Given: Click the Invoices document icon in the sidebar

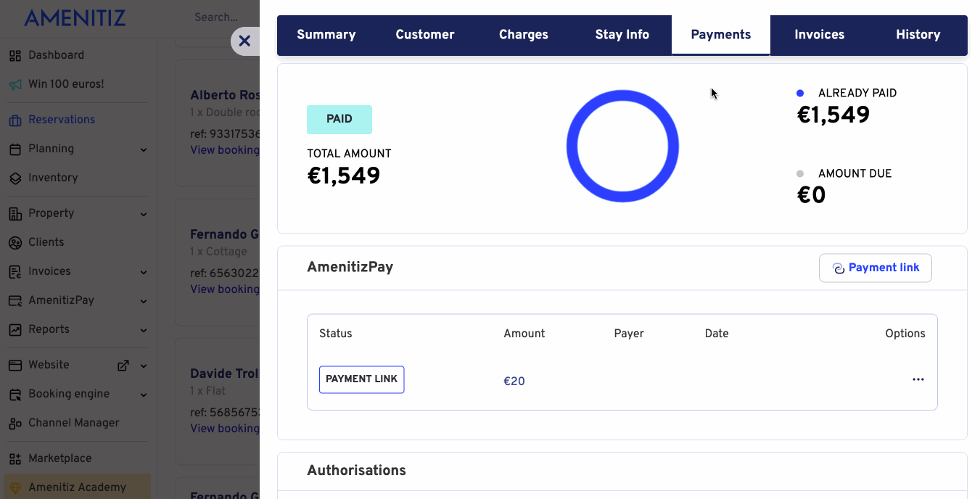Looking at the screenshot, I should tap(15, 271).
